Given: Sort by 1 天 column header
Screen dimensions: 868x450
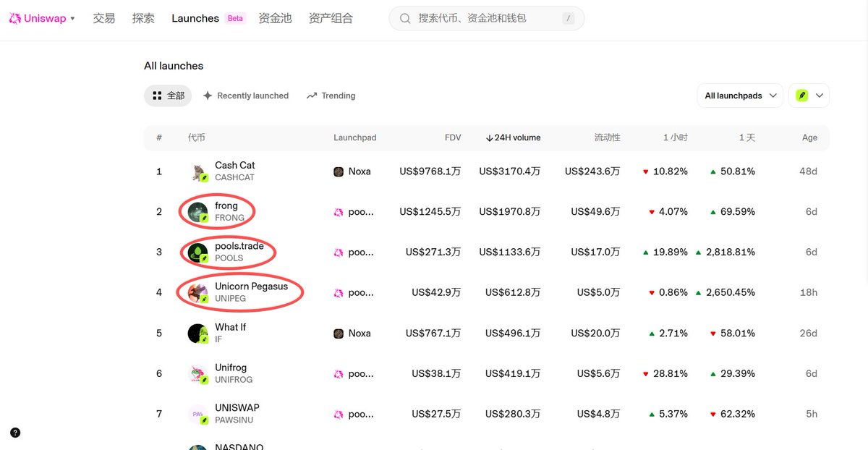Looking at the screenshot, I should tap(746, 137).
